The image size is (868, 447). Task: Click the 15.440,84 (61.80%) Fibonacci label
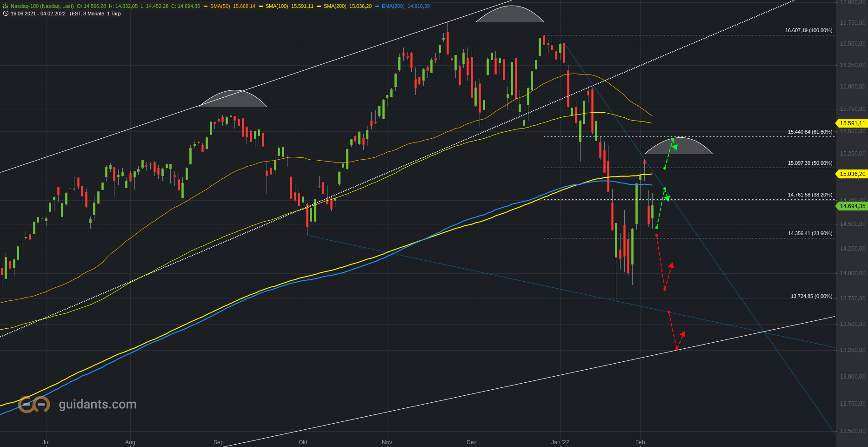tap(810, 132)
